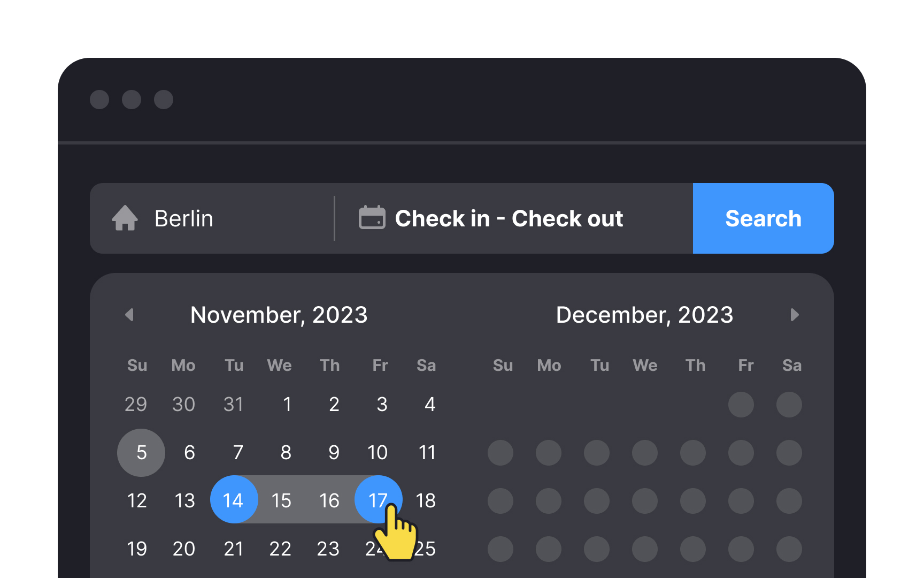The width and height of the screenshot is (924, 578).
Task: Open the November 2023 month selector
Action: [x=279, y=315]
